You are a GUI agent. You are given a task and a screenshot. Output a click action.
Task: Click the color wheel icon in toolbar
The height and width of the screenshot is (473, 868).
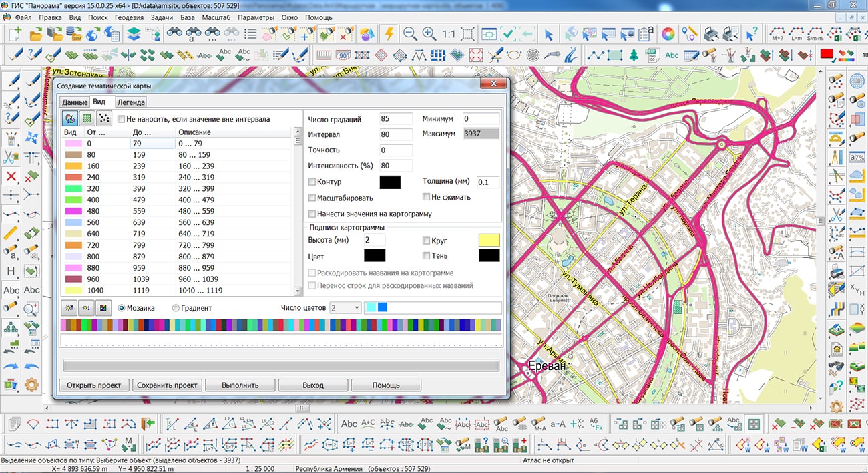click(668, 33)
